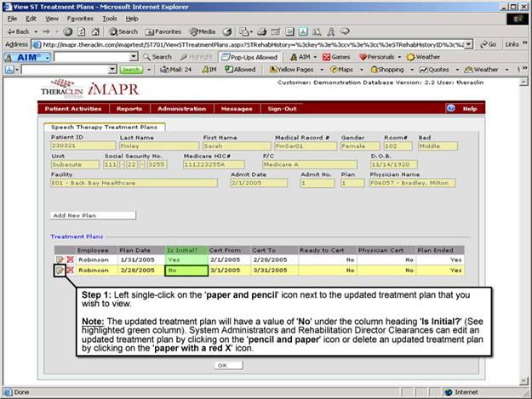The image size is (532, 399).
Task: Click Sign-Out in navigation bar
Action: point(282,109)
